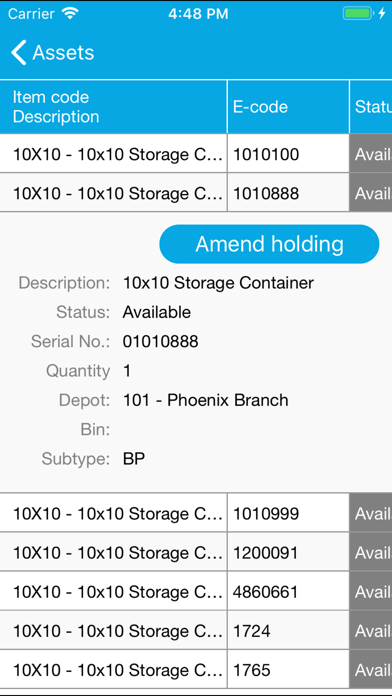Select the Status column header
The image size is (392, 696).
click(371, 107)
